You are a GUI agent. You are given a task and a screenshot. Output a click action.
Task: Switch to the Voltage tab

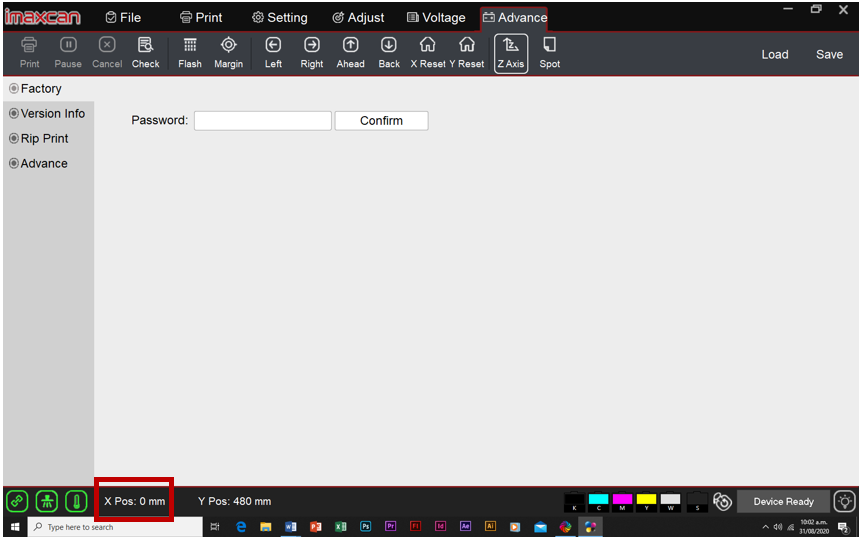click(x=436, y=18)
